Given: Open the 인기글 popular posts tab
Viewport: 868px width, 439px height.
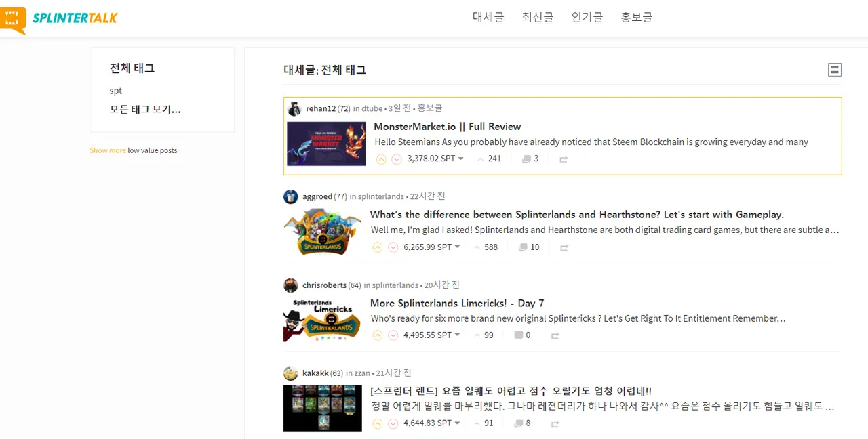Looking at the screenshot, I should pos(587,18).
